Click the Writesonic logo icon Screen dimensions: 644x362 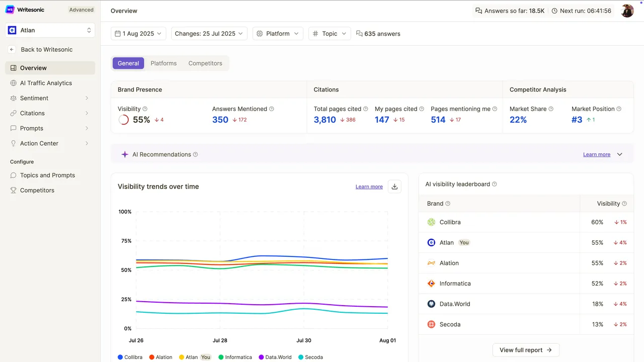pos(10,10)
